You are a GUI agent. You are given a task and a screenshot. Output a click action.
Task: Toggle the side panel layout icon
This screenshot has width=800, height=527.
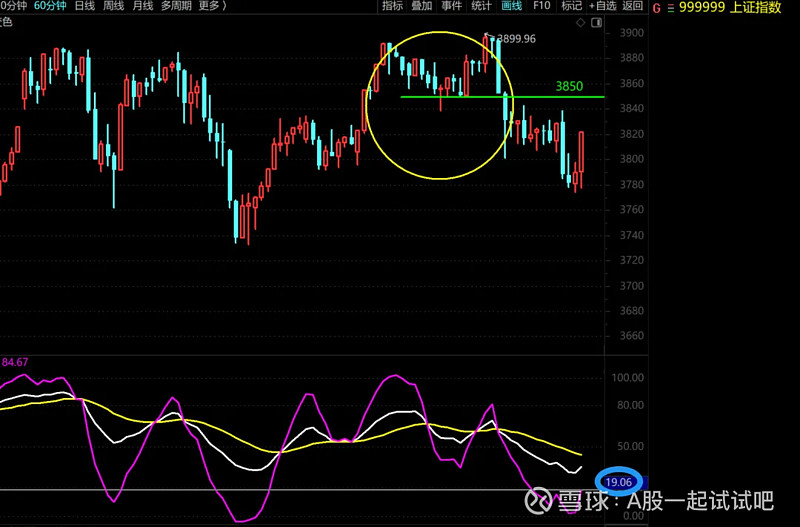[596, 22]
